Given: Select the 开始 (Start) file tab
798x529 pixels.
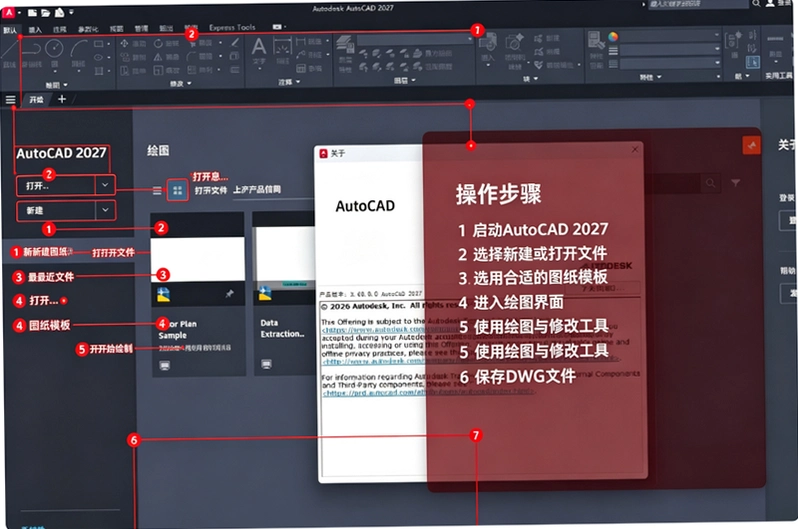Looking at the screenshot, I should [36, 100].
